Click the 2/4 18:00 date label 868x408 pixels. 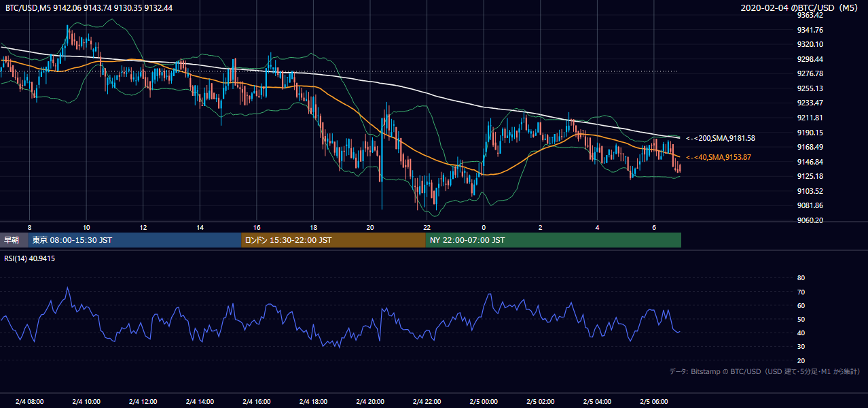point(313,401)
